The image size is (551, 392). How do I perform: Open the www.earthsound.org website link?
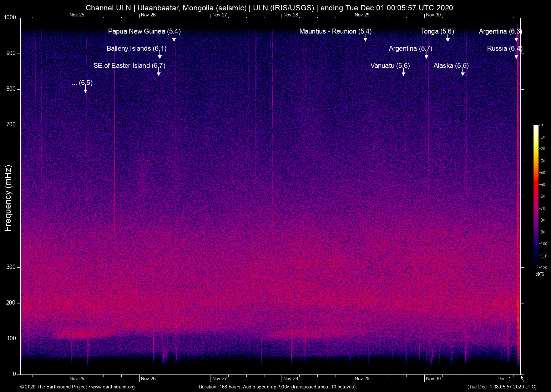click(113, 387)
